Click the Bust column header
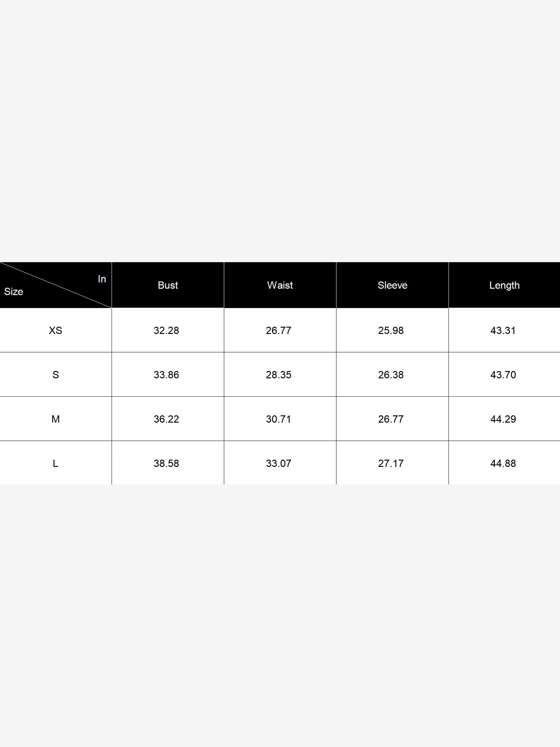This screenshot has height=747, width=560. [x=168, y=285]
